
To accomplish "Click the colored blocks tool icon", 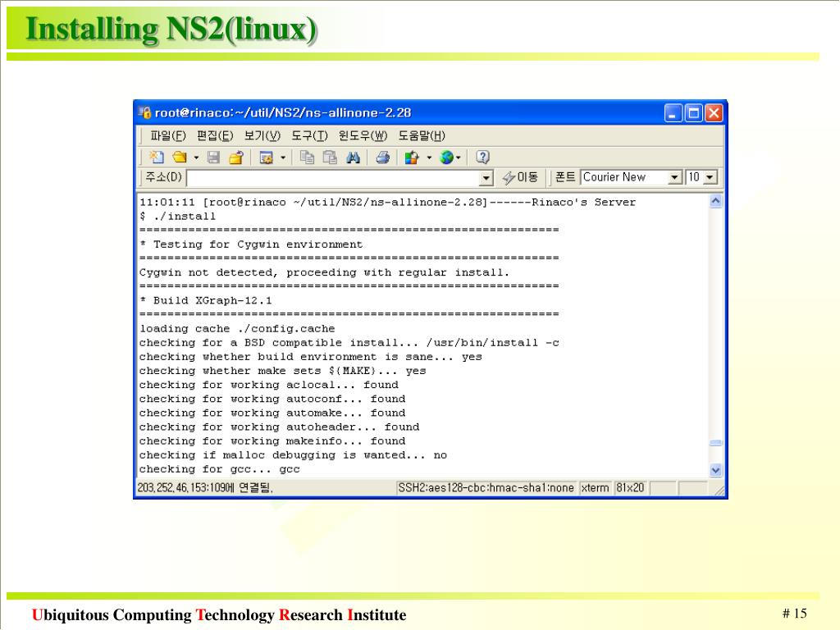I will pyautogui.click(x=412, y=157).
